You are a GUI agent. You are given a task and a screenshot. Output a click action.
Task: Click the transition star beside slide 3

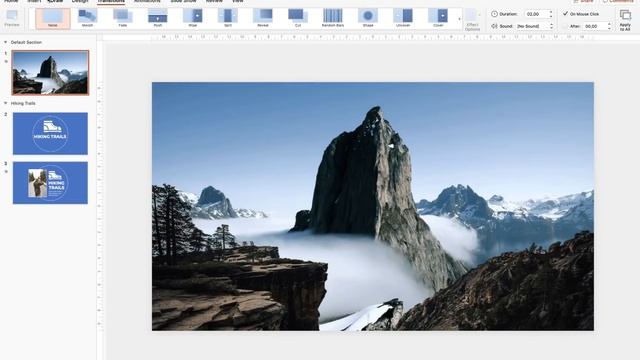6,172
